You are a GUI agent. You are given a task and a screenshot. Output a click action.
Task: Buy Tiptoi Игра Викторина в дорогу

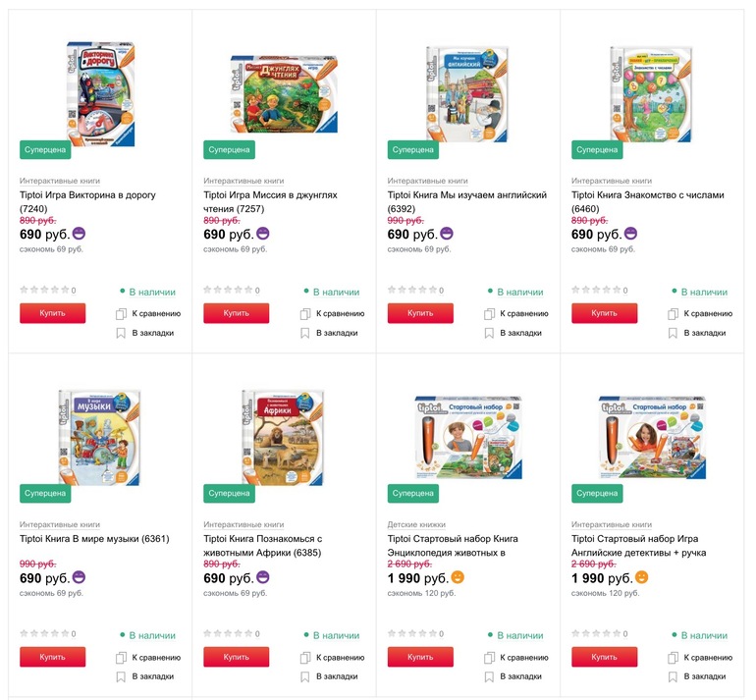coord(52,313)
